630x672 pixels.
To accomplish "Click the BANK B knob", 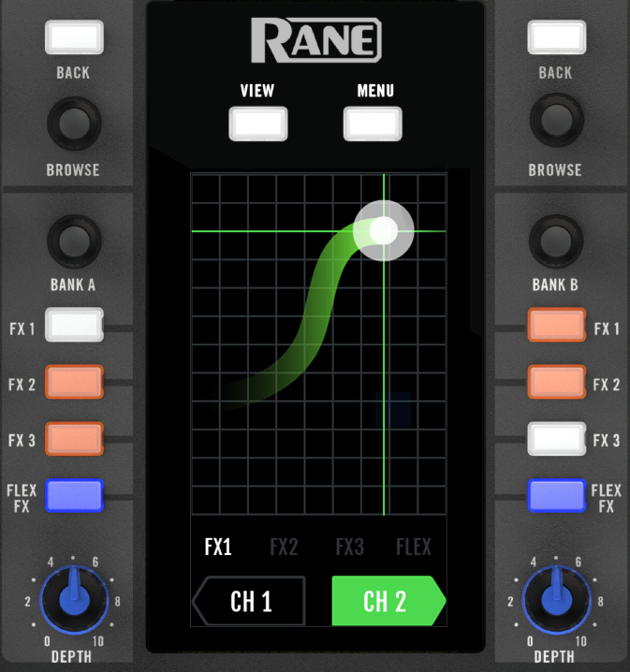I will coord(556,241).
